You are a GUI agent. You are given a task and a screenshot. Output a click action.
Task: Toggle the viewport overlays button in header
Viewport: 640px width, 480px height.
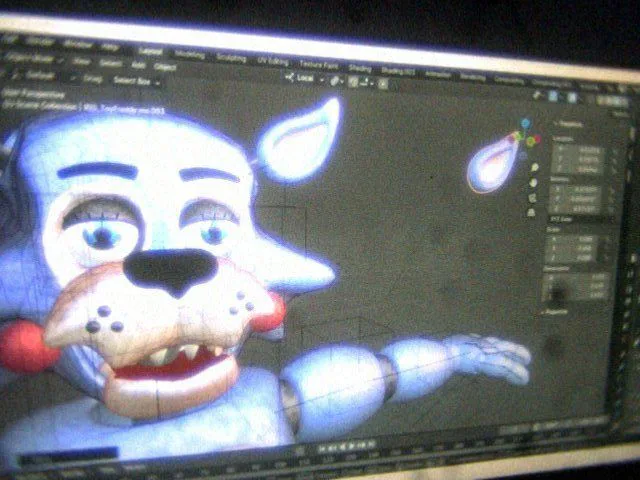pos(572,97)
